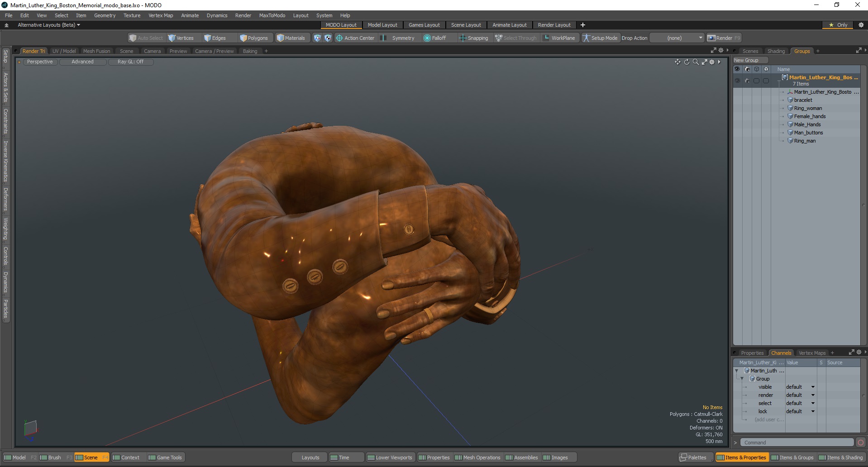
Task: Select the bracelet item in Groups
Action: 803,100
